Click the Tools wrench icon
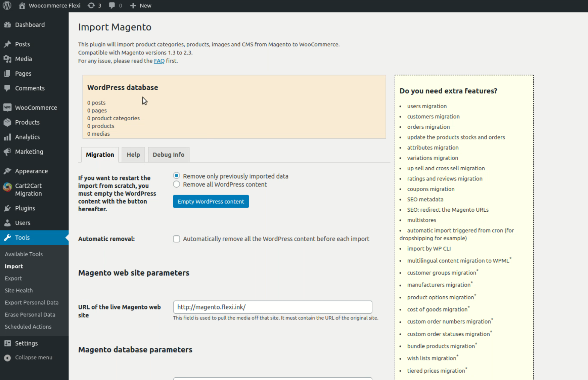 point(7,238)
